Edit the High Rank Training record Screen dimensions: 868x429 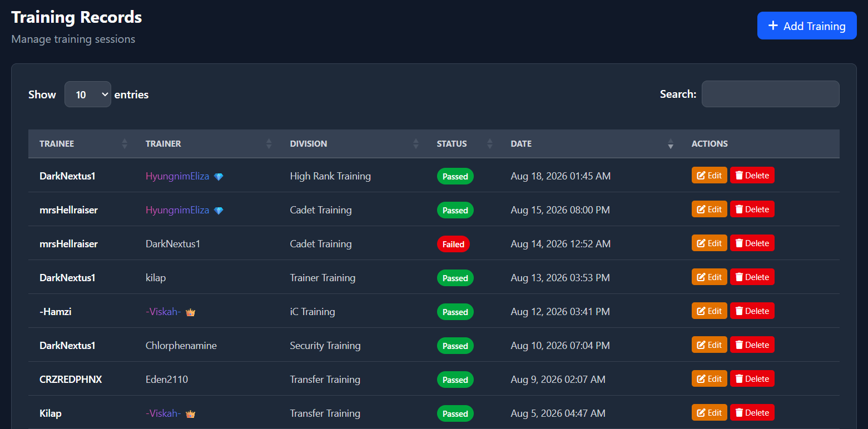click(709, 175)
